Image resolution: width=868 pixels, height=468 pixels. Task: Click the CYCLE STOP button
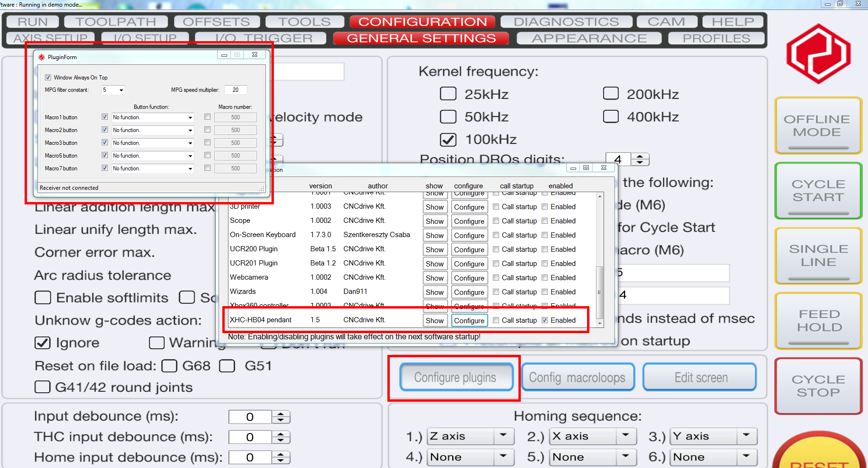click(x=818, y=386)
